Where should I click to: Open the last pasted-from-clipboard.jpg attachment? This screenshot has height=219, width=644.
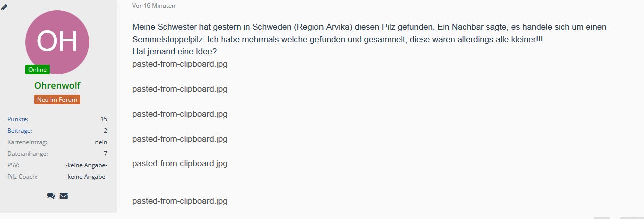(180, 201)
